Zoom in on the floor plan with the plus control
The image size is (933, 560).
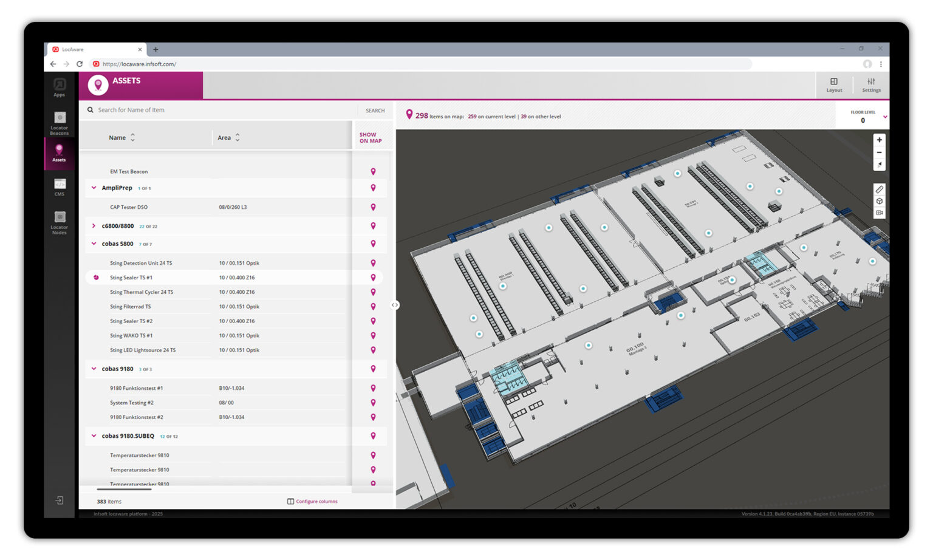880,140
